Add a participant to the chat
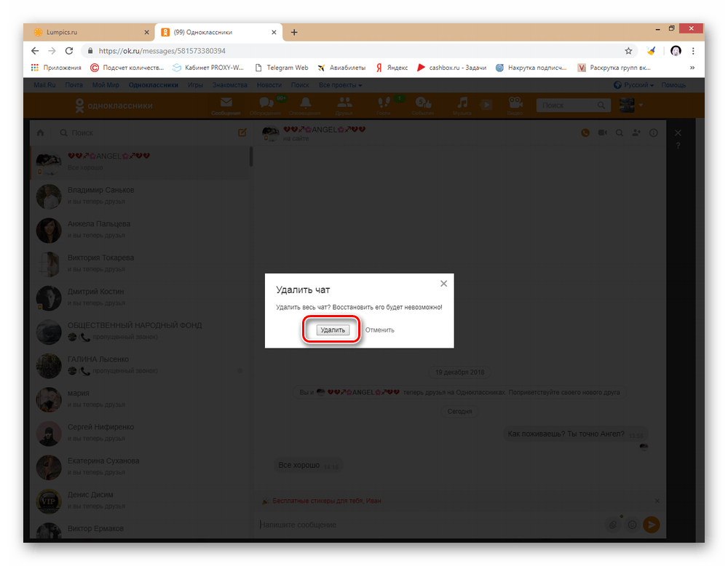This screenshot has height=566, width=728. (636, 133)
